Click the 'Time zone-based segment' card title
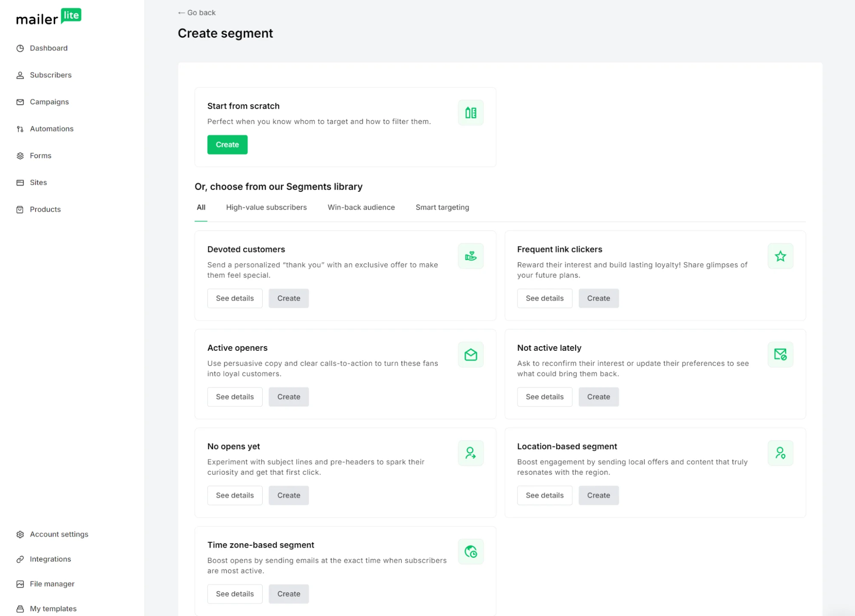The image size is (855, 616). tap(260, 545)
